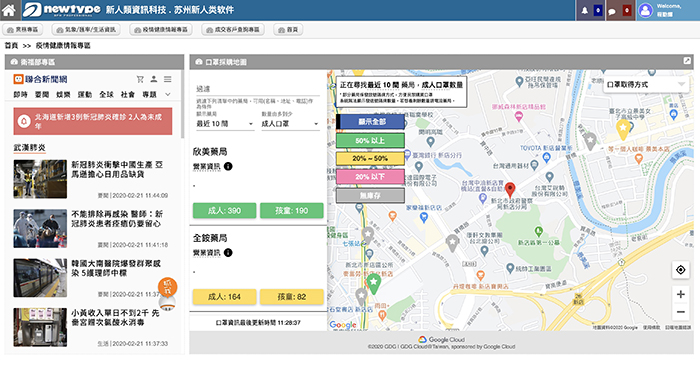The width and height of the screenshot is (700, 365).
Task: Select the 娛樂 news category
Action: [x=63, y=95]
